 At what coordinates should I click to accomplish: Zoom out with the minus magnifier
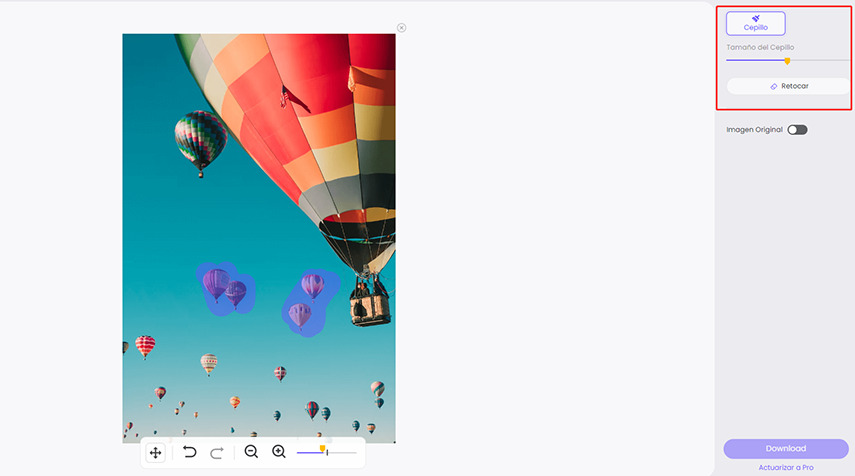click(x=251, y=453)
